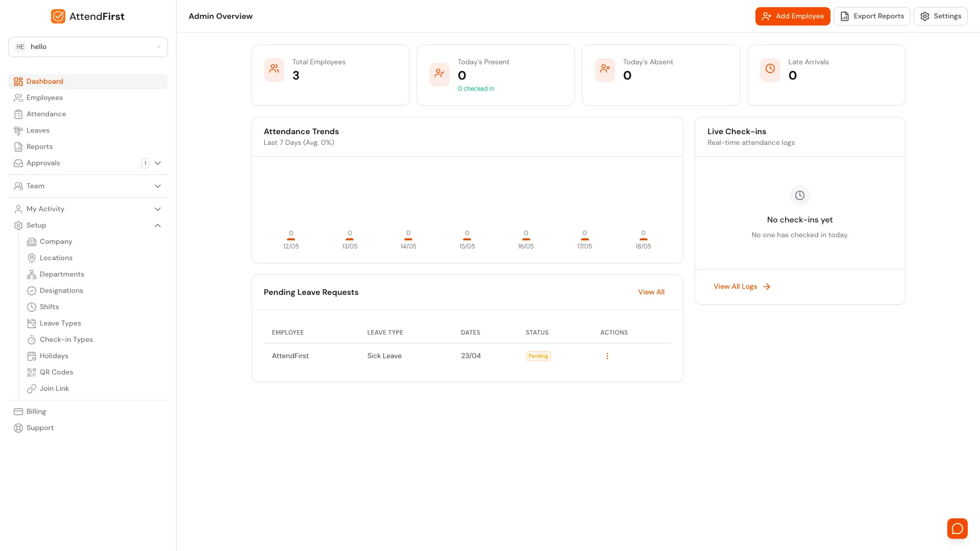Click the QR Codes icon
Viewport: 980px width, 551px height.
click(x=32, y=372)
